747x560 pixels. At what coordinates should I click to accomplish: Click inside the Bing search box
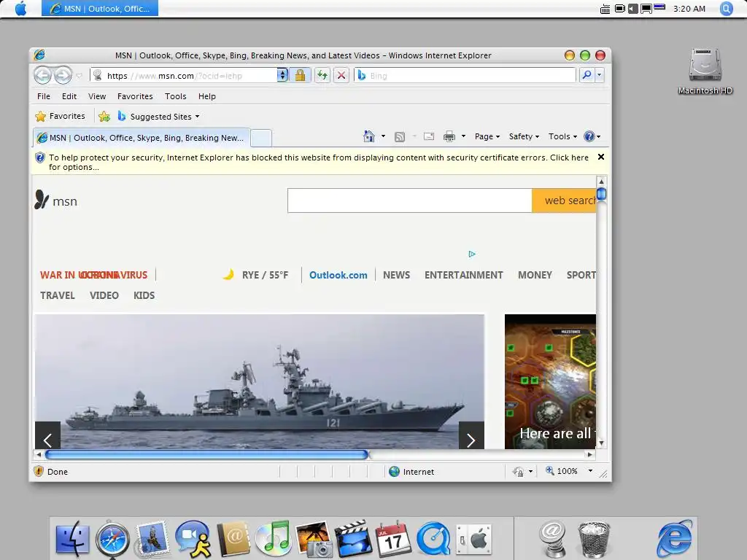pyautogui.click(x=465, y=75)
